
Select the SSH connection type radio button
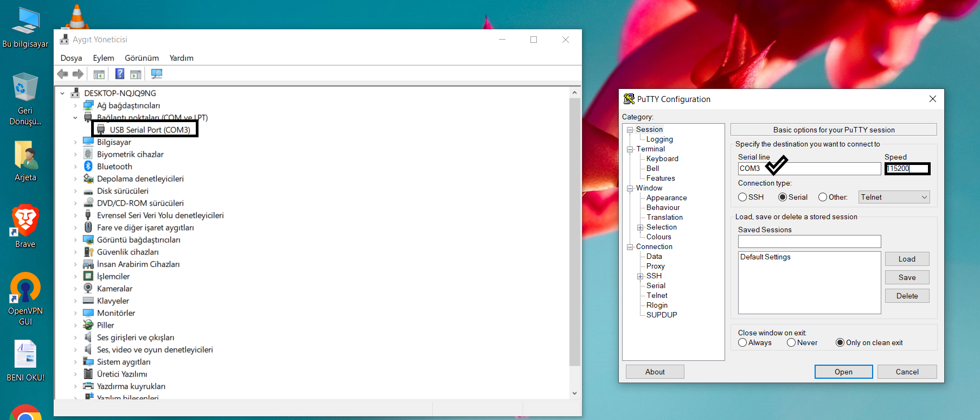[x=742, y=197]
